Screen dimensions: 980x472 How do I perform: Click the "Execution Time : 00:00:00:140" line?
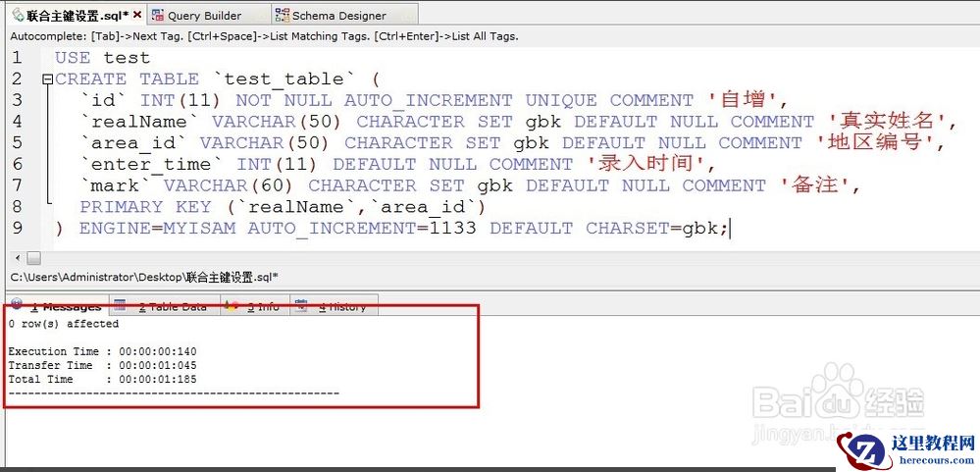102,351
